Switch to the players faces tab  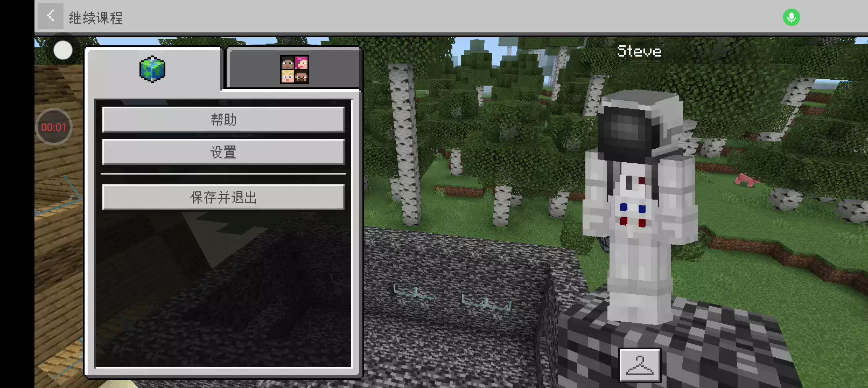pos(294,69)
